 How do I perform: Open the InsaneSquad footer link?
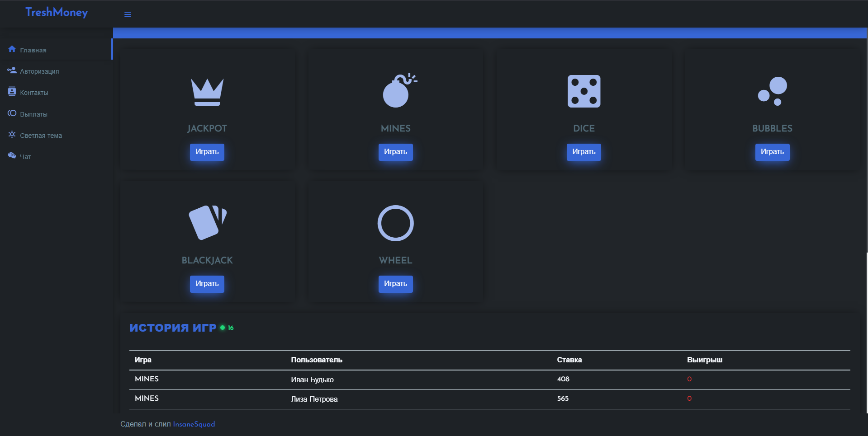click(194, 424)
